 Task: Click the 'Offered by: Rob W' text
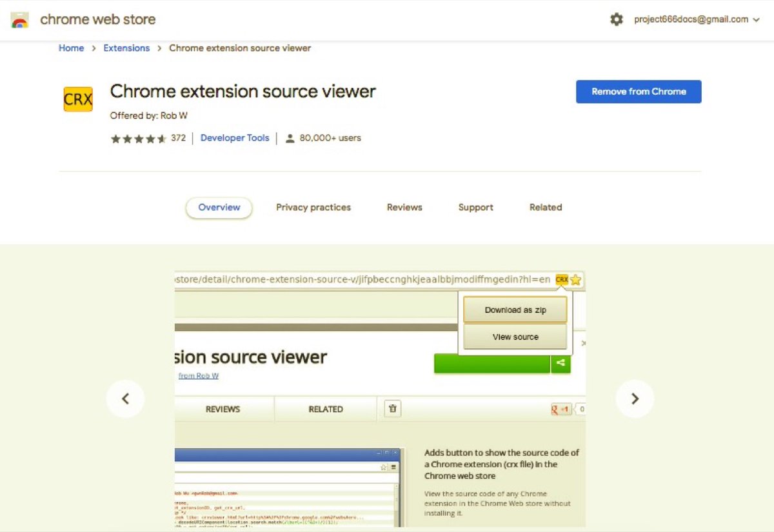click(149, 116)
